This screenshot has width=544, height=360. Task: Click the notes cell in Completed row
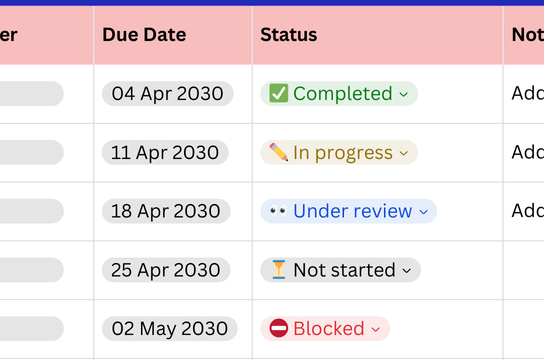[524, 94]
